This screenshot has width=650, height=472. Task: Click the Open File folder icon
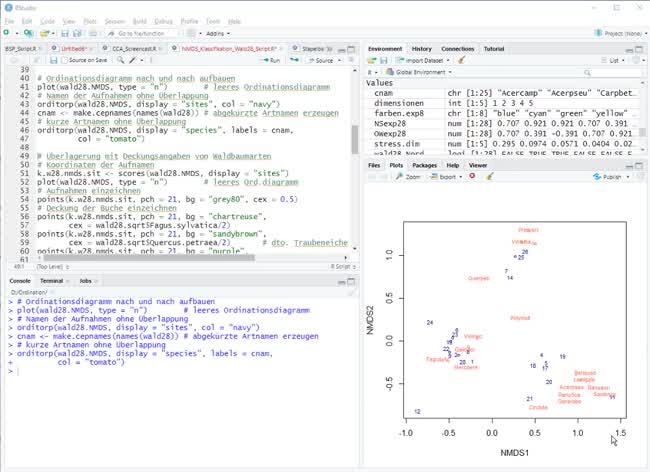[x=44, y=33]
